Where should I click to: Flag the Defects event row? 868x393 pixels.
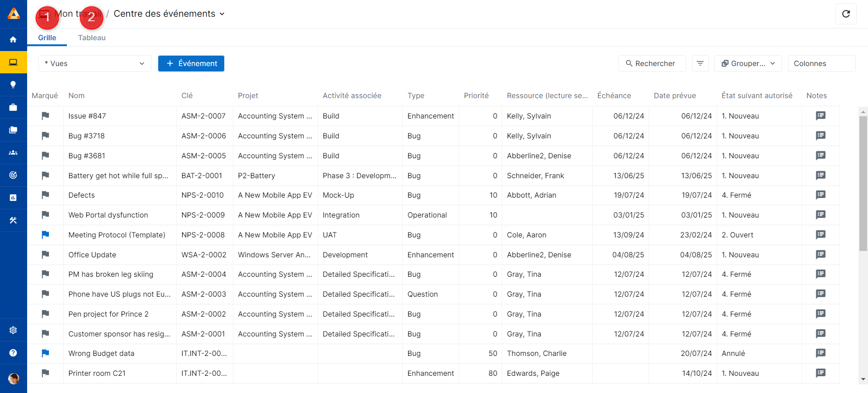[x=45, y=195]
